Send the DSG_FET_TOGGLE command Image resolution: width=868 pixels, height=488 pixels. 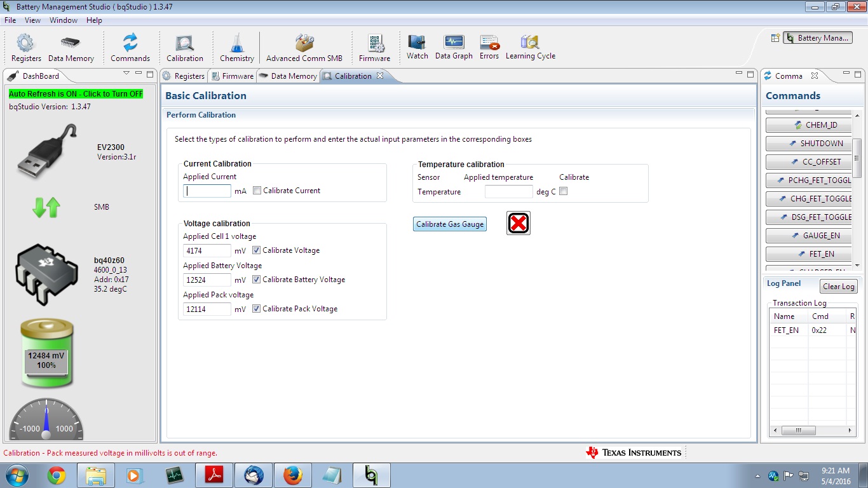(809, 217)
